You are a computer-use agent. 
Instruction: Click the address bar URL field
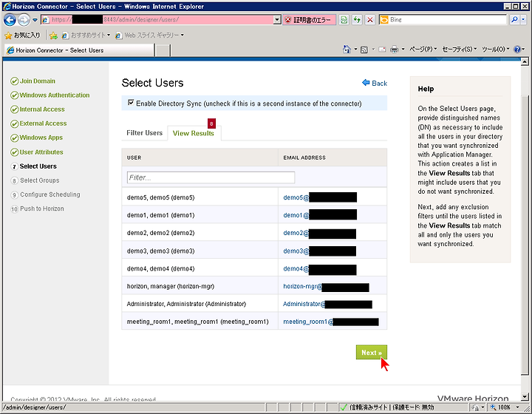(157, 20)
